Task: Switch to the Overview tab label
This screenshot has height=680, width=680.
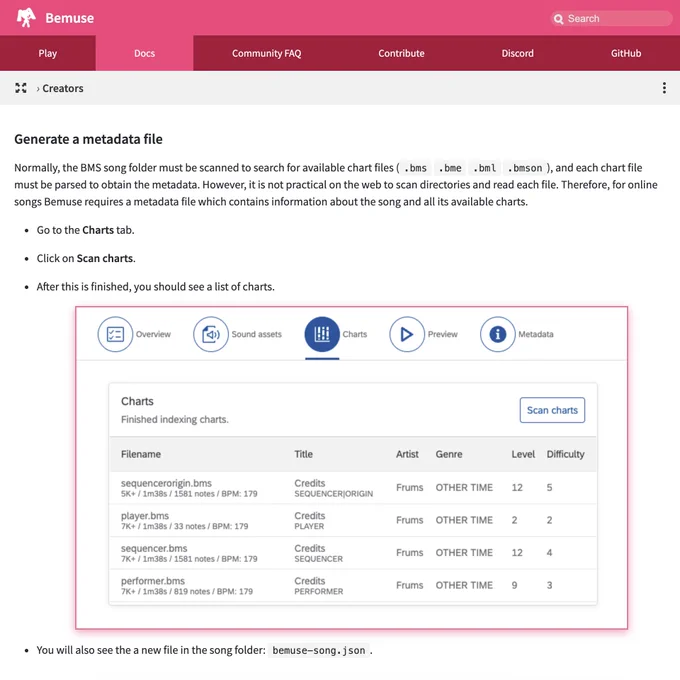Action: click(153, 334)
